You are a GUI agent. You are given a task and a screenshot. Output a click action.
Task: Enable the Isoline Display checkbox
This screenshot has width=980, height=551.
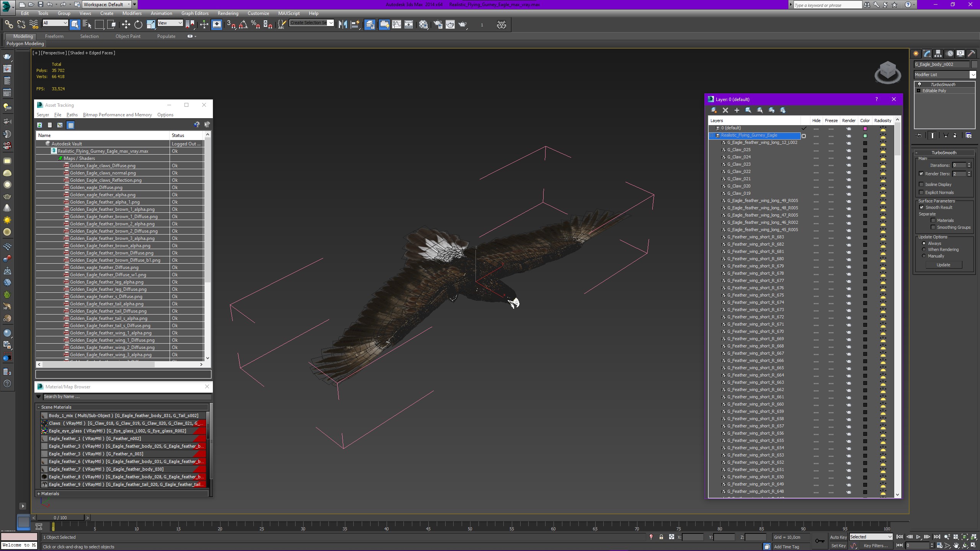(921, 184)
